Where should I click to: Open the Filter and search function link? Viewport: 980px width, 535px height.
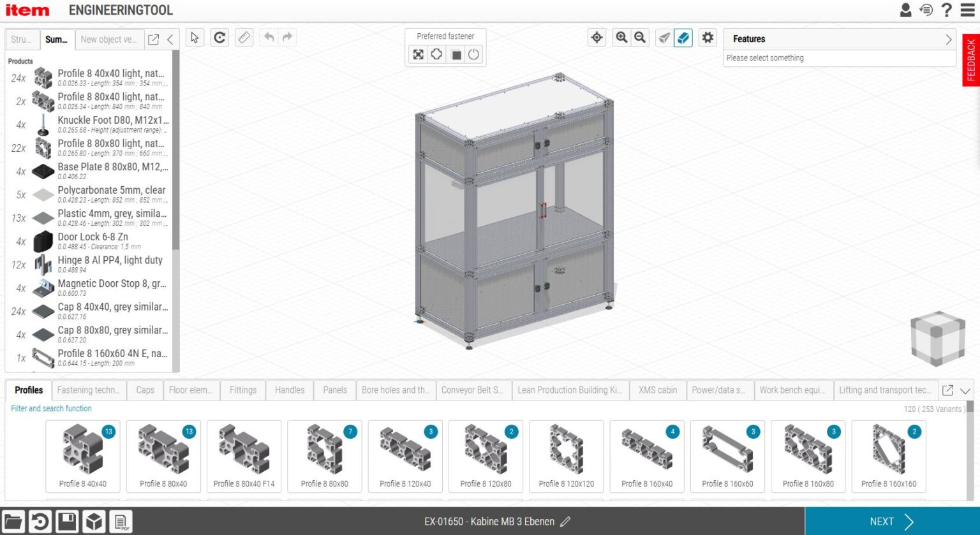pyautogui.click(x=50, y=408)
